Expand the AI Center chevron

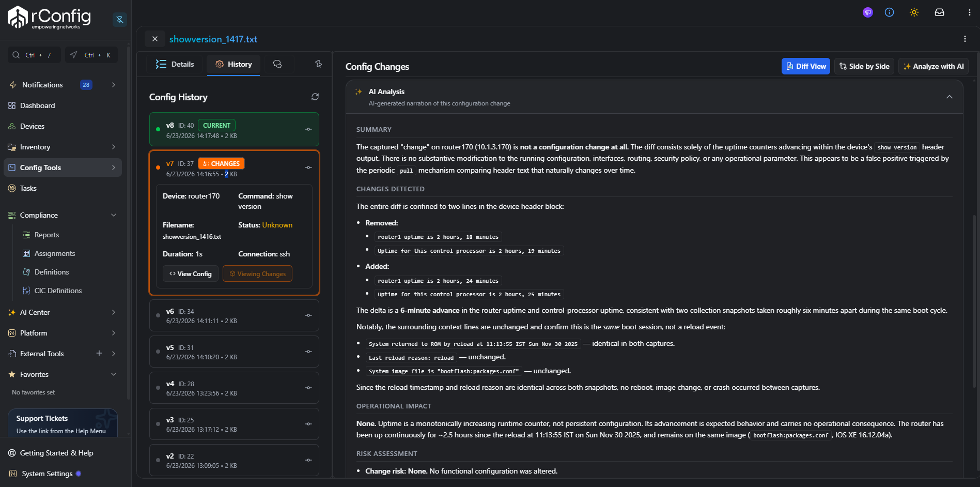[x=113, y=312]
